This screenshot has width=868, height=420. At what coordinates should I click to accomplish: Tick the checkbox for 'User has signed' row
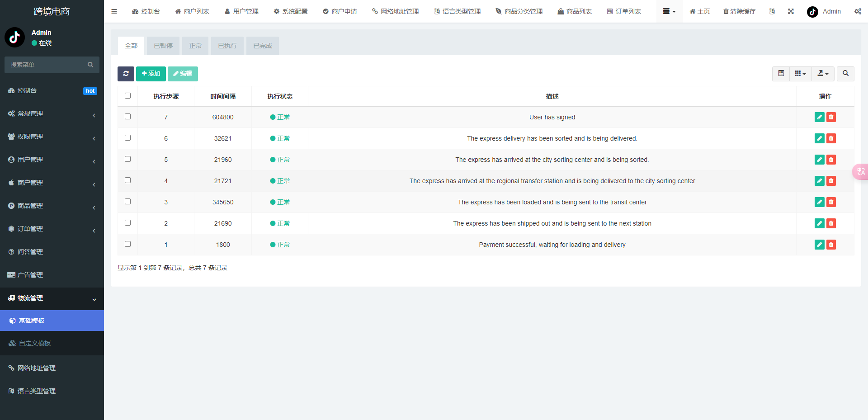(127, 117)
